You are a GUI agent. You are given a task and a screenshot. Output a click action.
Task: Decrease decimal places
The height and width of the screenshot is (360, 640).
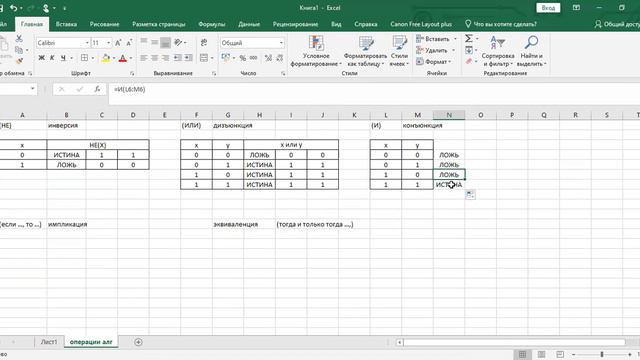tap(280, 58)
